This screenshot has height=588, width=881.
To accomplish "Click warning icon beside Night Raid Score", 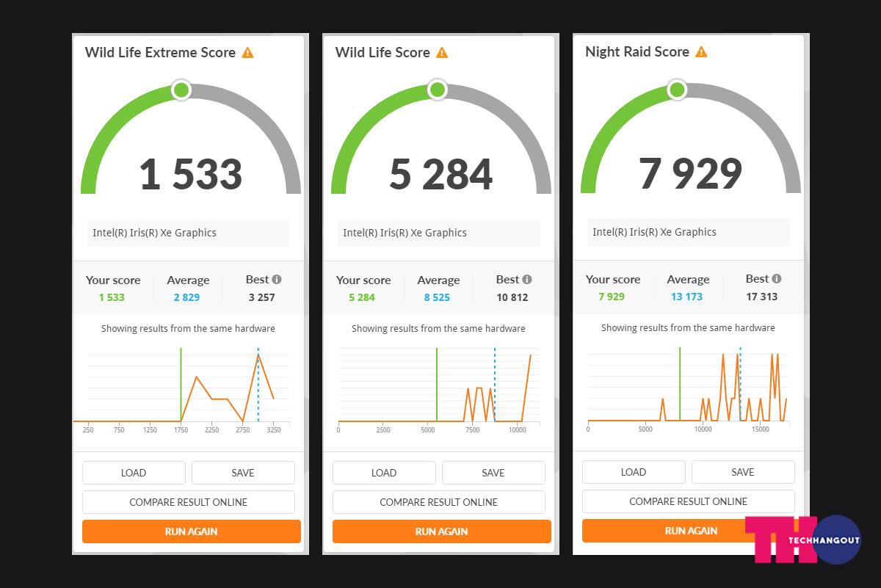I will pos(701,52).
